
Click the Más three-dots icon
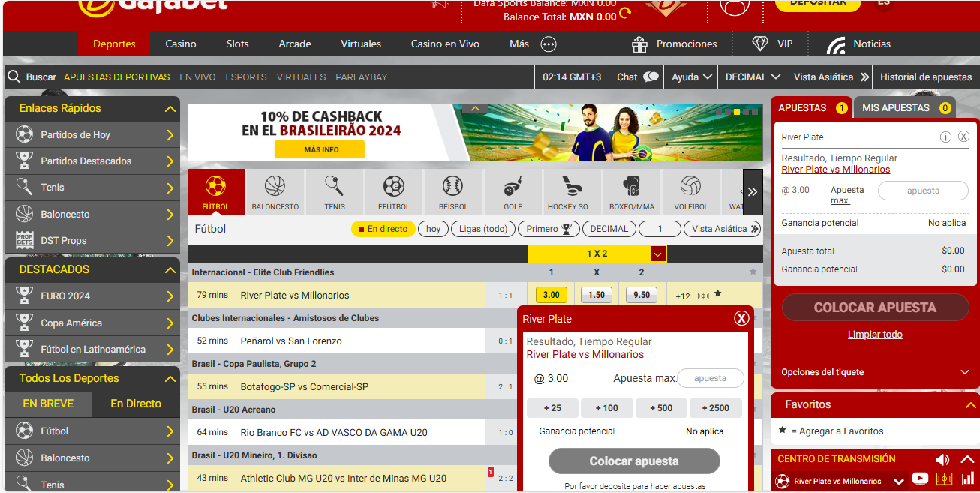pyautogui.click(x=549, y=44)
